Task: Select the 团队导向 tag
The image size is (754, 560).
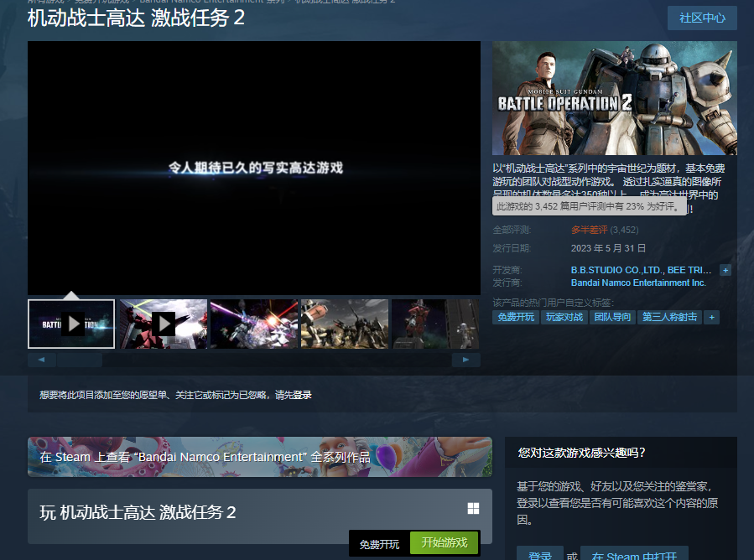Action: (612, 317)
